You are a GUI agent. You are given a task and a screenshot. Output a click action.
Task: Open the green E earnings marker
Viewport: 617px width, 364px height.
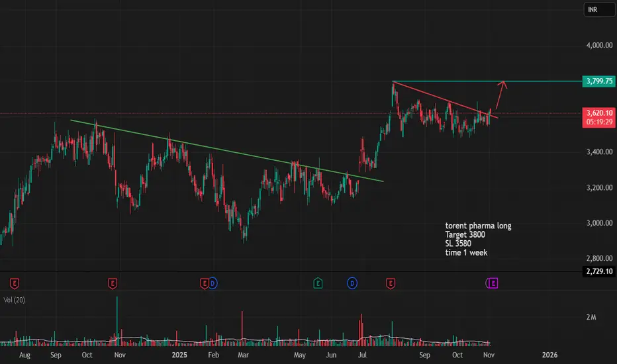(318, 283)
